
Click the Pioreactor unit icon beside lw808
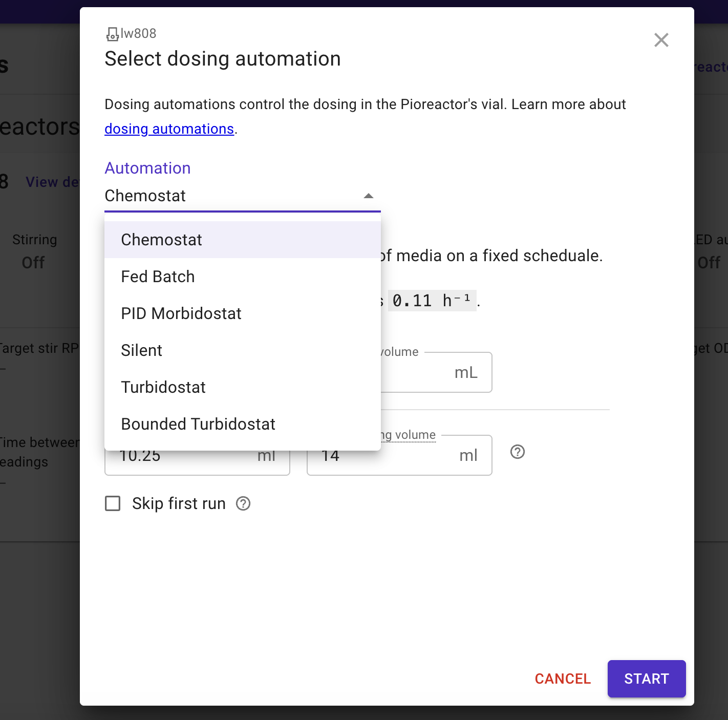point(112,34)
